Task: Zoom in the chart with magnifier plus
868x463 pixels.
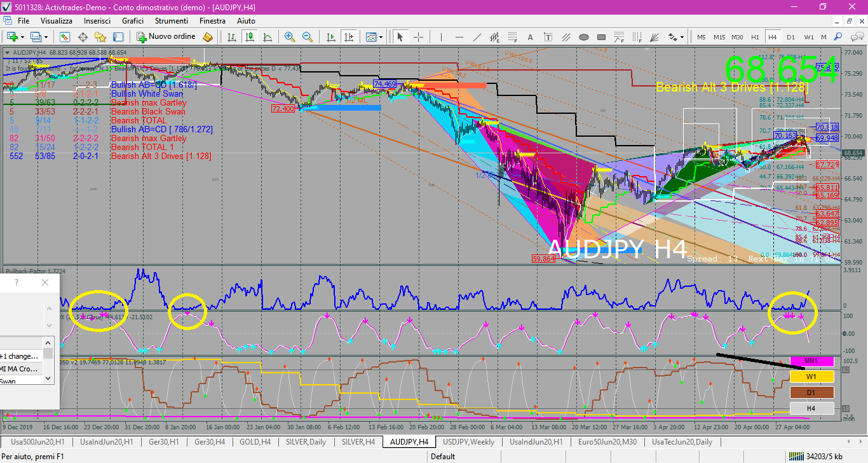Action: click(290, 37)
